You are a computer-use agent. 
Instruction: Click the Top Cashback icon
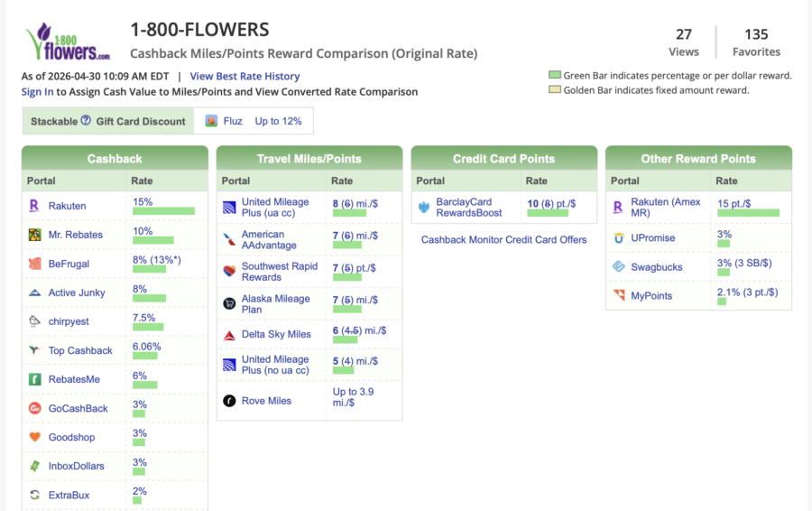tap(34, 350)
